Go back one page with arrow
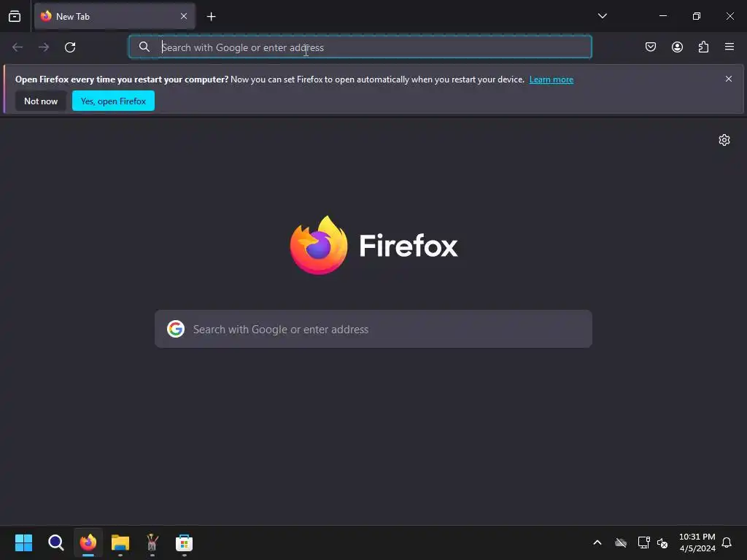This screenshot has height=560, width=747. 18,47
